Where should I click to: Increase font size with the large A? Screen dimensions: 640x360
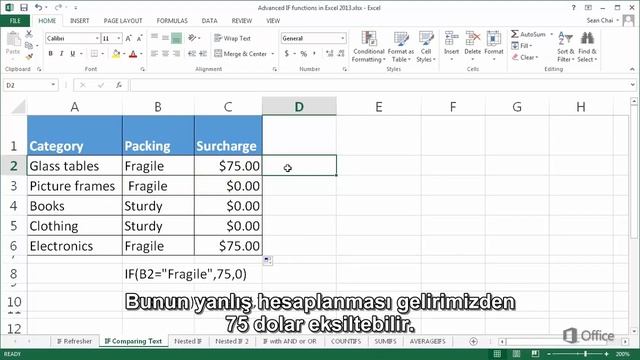129,38
